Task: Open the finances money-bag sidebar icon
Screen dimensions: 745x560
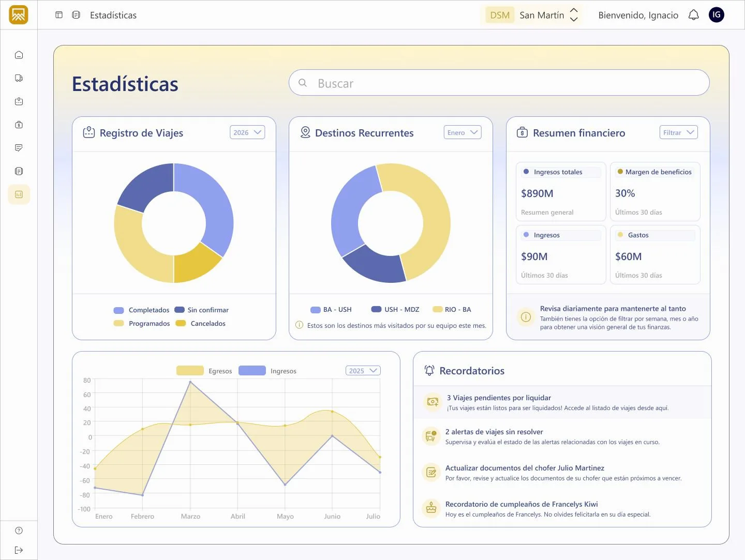Action: click(x=19, y=125)
